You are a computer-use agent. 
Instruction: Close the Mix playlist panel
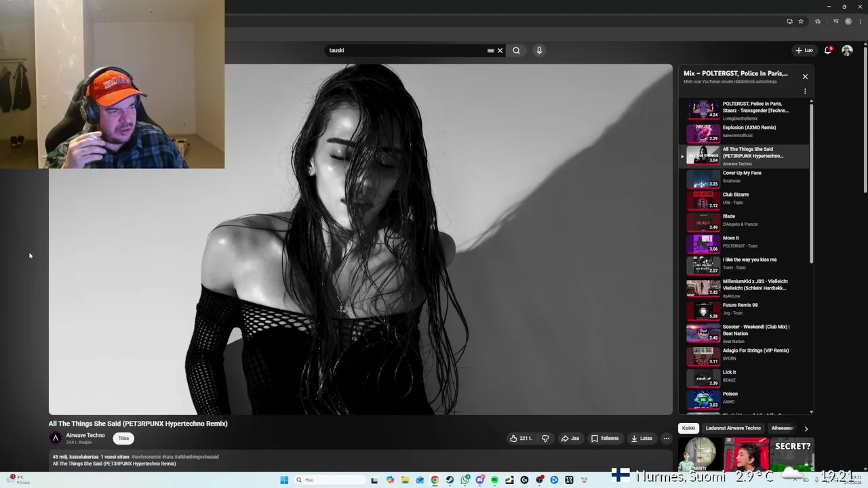(x=805, y=77)
